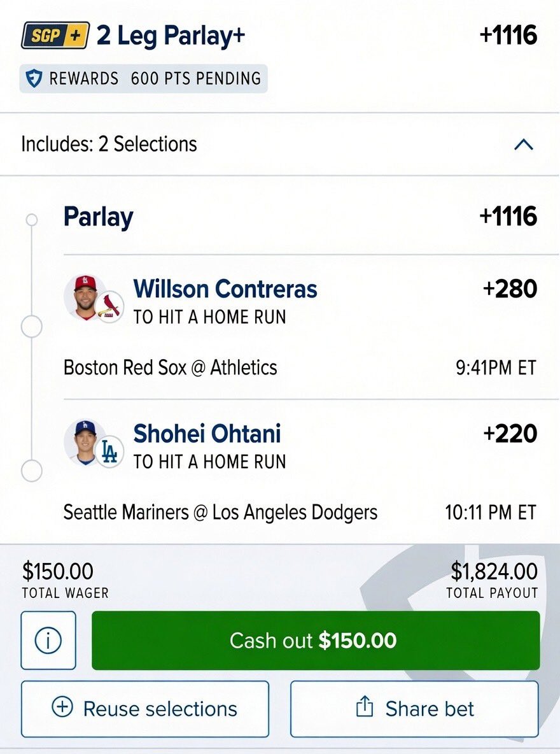
Task: Click the SGP+ badge icon
Action: (55, 35)
